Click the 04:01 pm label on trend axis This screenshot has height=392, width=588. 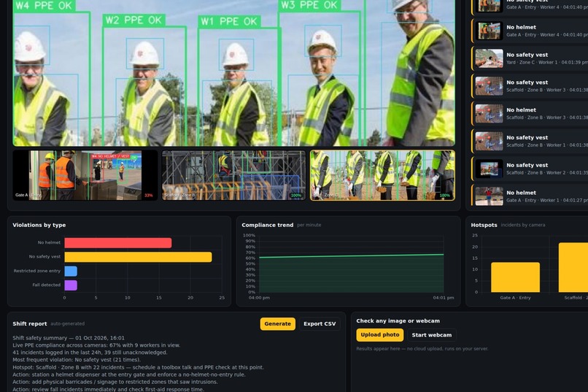tap(444, 298)
